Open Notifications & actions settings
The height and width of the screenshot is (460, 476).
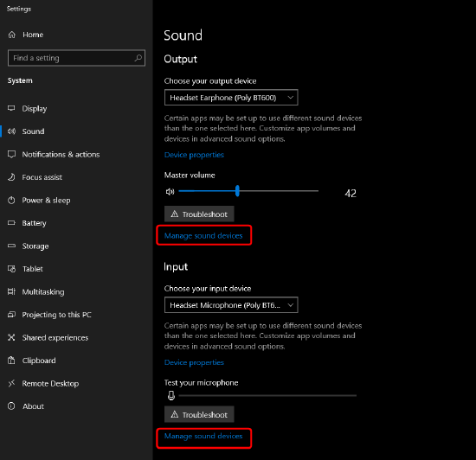click(x=61, y=155)
